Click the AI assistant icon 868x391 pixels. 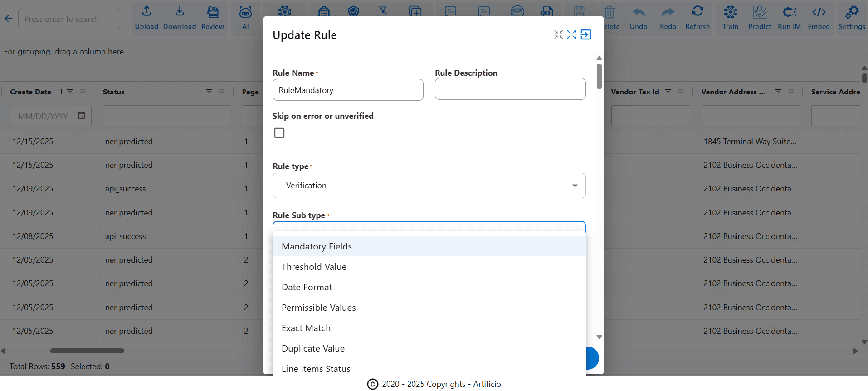[x=245, y=18]
